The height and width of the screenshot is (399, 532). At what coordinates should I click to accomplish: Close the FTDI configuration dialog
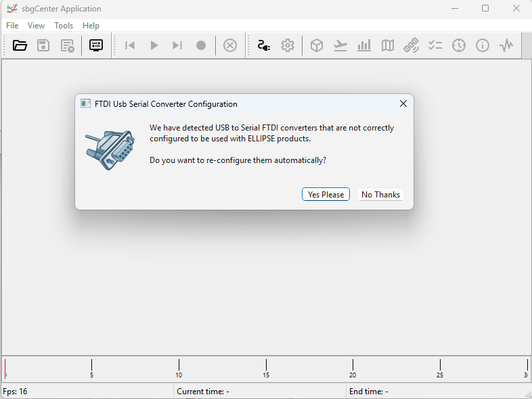point(403,104)
